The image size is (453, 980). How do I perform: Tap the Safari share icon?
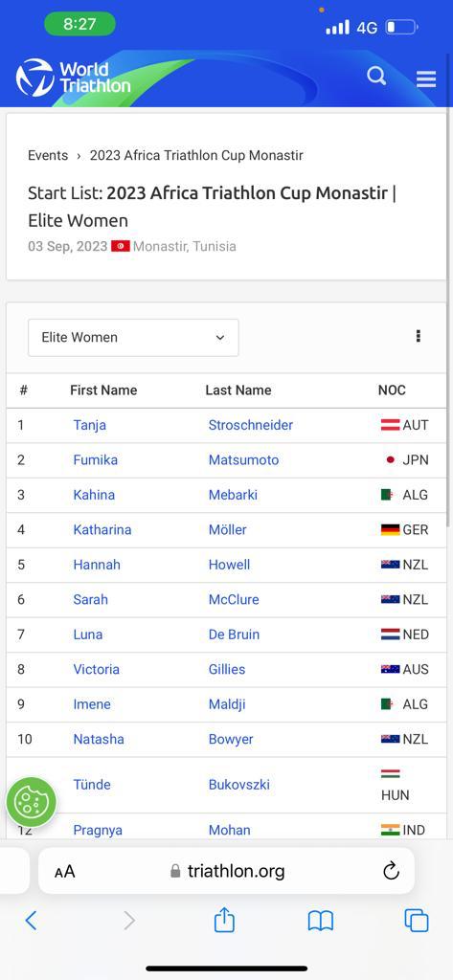pyautogui.click(x=225, y=920)
